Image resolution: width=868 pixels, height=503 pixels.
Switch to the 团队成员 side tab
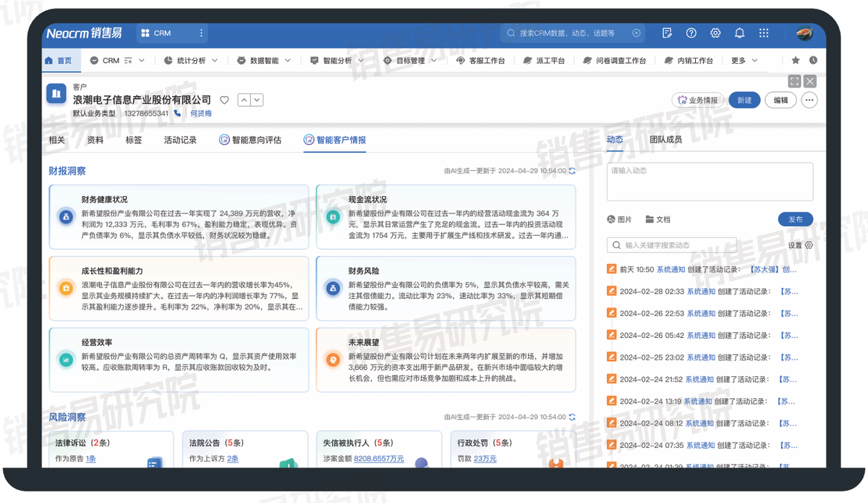(665, 139)
